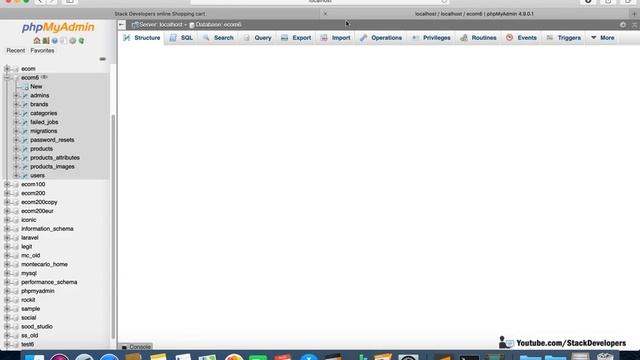This screenshot has height=360, width=640.
Task: Open the Console bar
Action: [x=136, y=347]
